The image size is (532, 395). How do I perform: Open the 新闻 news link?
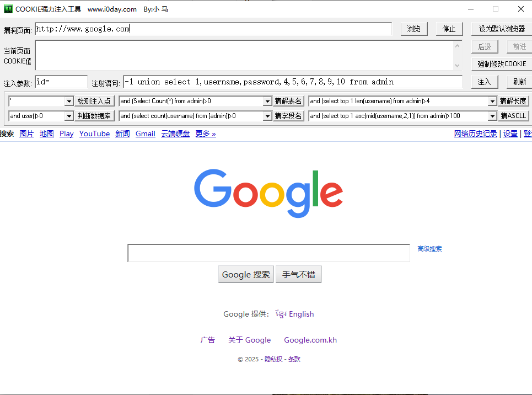coord(122,134)
